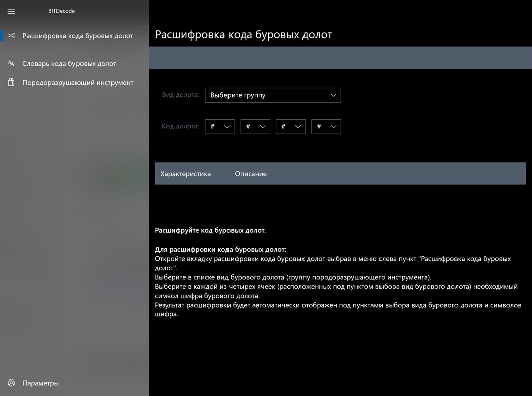Viewport: 532px width, 396px height.
Task: Click the dictionary icon for Словарь кода
Action: point(11,63)
